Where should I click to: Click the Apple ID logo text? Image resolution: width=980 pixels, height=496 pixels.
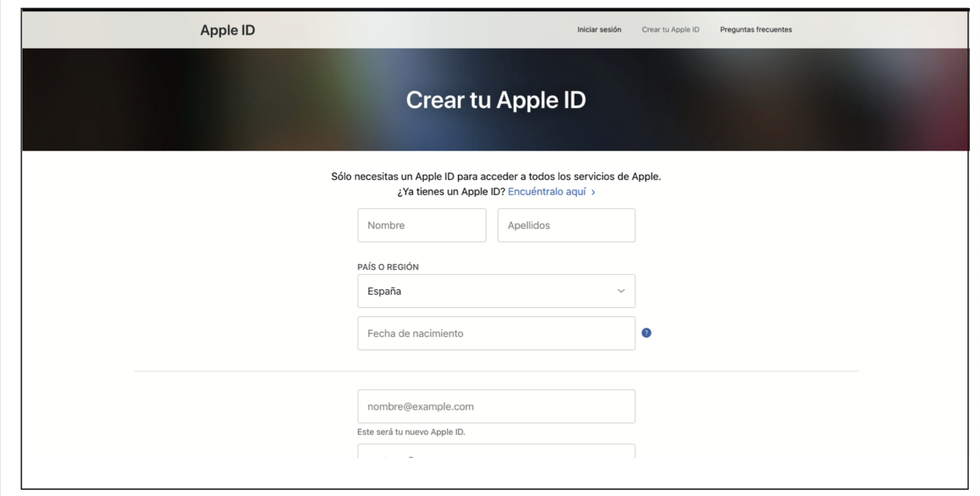pos(227,30)
